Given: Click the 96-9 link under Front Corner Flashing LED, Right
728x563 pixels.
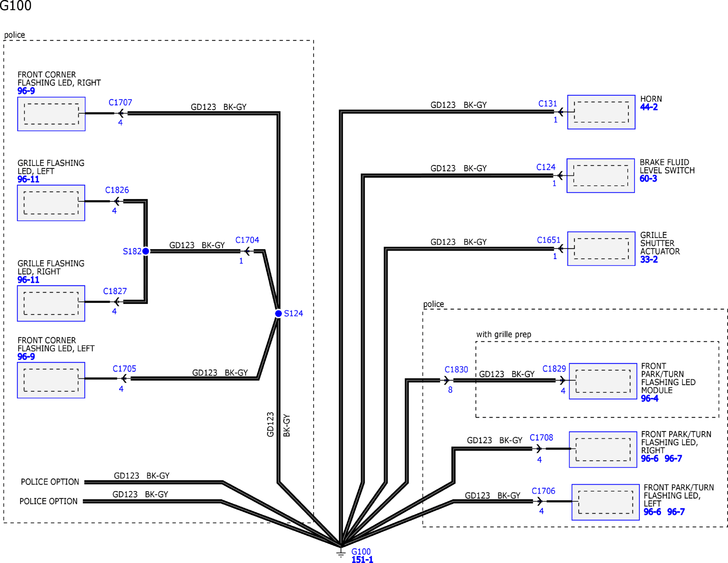Looking at the screenshot, I should pos(26,91).
